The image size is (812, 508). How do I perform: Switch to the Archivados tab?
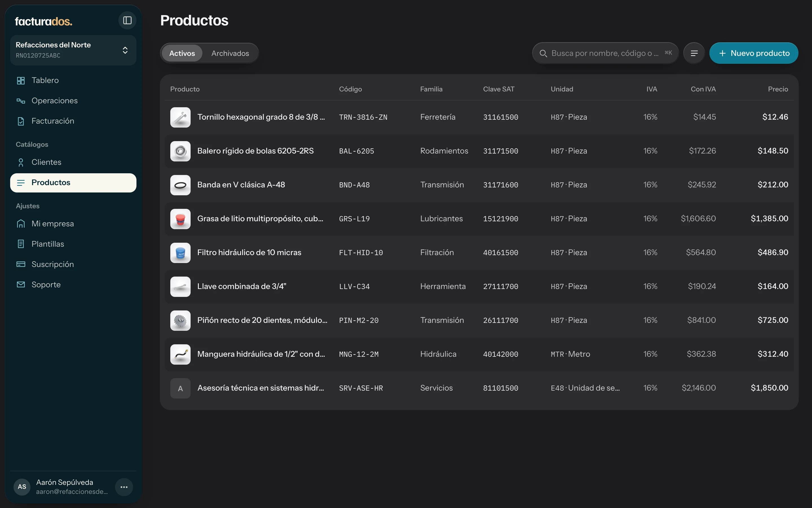[230, 53]
